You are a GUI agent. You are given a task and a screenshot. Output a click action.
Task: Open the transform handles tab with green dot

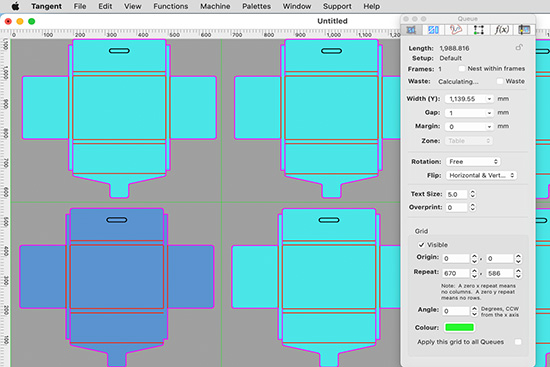(478, 30)
